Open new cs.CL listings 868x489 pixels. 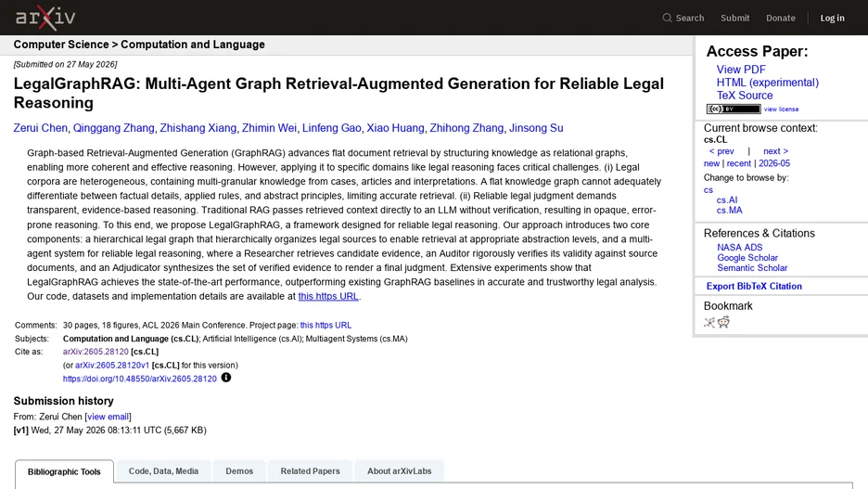click(711, 163)
